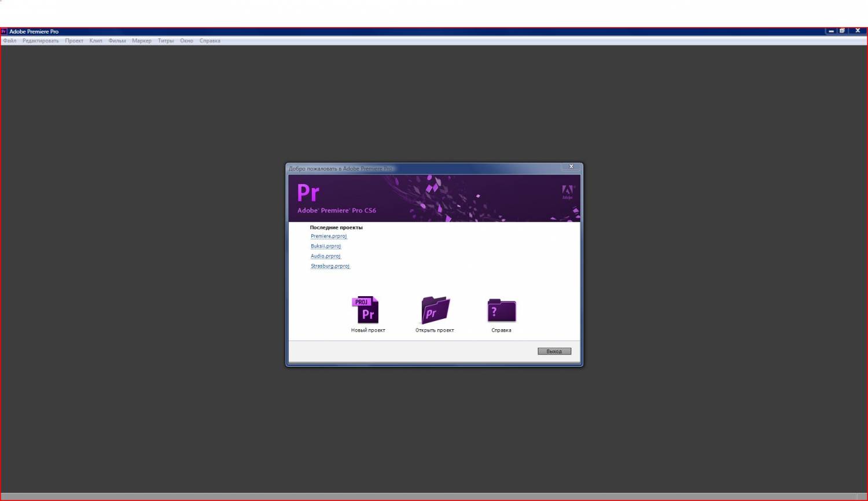Open recent project Strasburg.prproj
The height and width of the screenshot is (501, 868).
pyautogui.click(x=330, y=266)
